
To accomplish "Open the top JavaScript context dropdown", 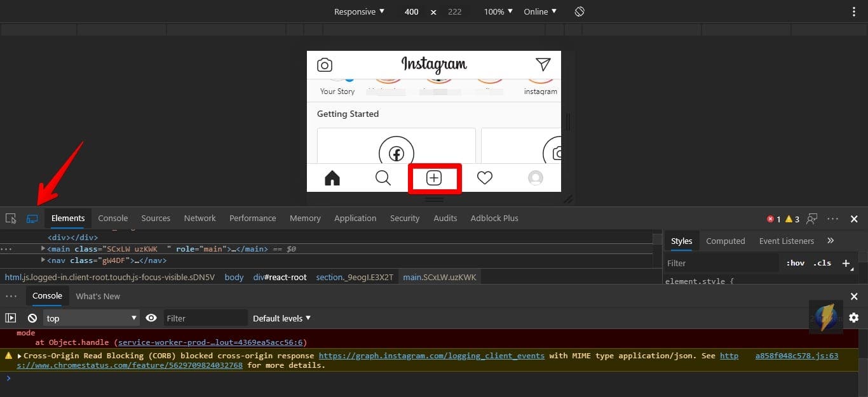I will tap(92, 318).
